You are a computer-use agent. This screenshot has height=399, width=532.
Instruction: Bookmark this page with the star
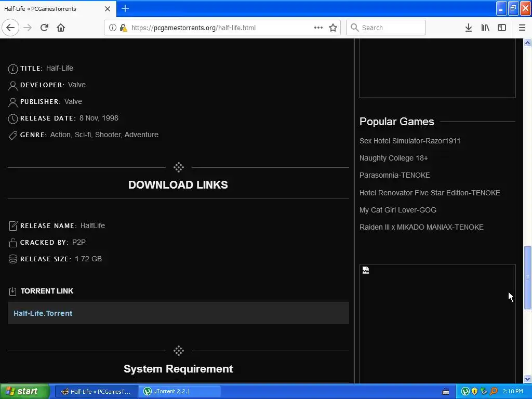pyautogui.click(x=333, y=28)
